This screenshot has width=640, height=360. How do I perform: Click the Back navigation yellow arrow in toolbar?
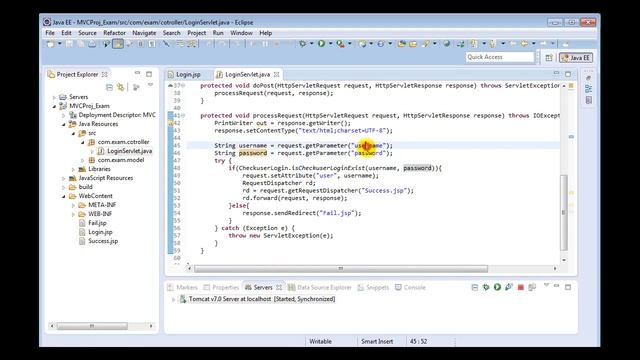(x=524, y=44)
